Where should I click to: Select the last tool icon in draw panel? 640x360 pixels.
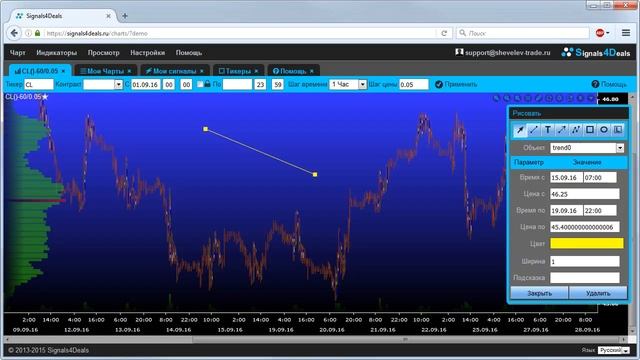tap(618, 130)
